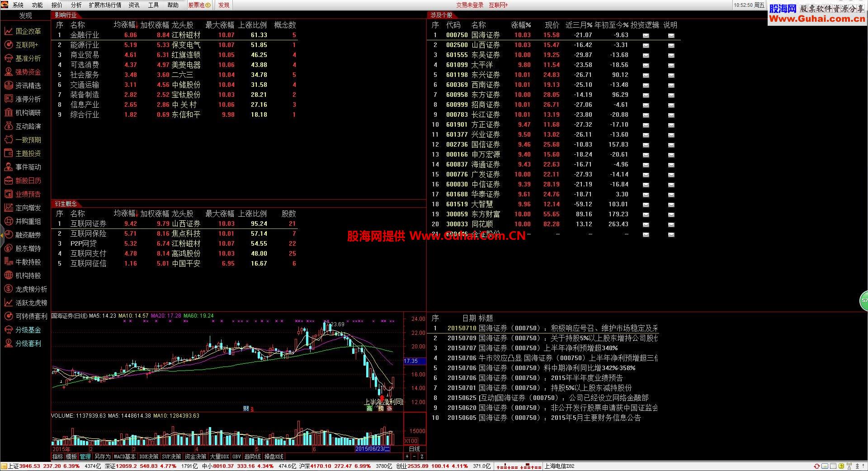The height and width of the screenshot is (471, 868).
Task: Open 融资融券 in the sidebar
Action: (23, 235)
